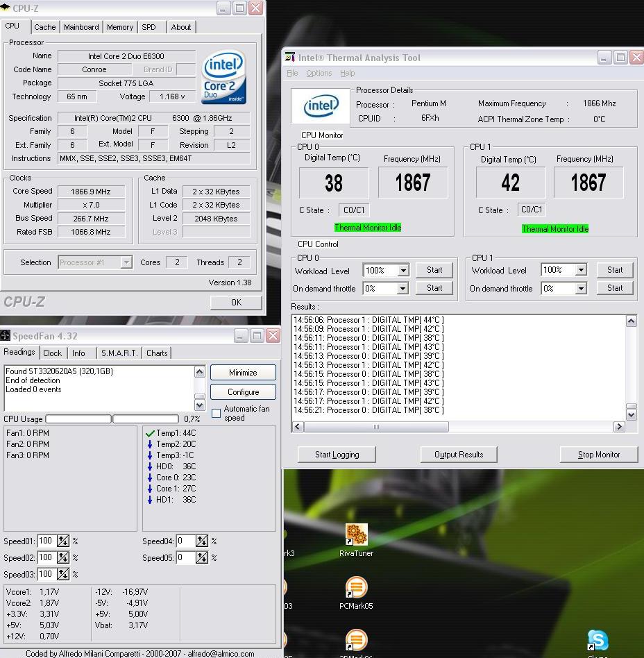Start CPU 0 workload level test
This screenshot has width=644, height=658.
point(434,270)
